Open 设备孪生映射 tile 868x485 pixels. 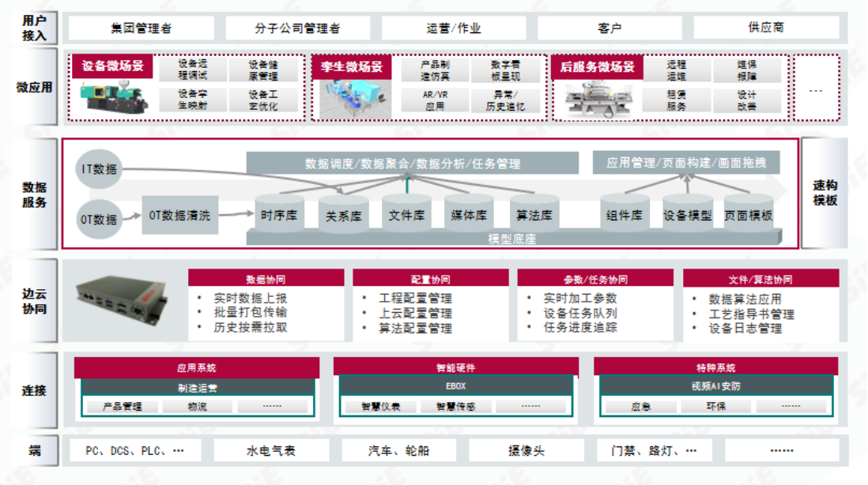193,100
